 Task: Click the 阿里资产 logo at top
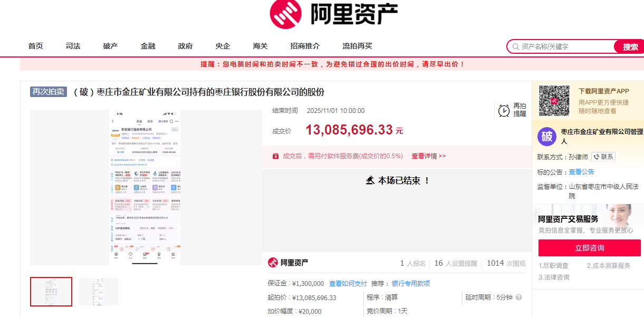pyautogui.click(x=333, y=14)
